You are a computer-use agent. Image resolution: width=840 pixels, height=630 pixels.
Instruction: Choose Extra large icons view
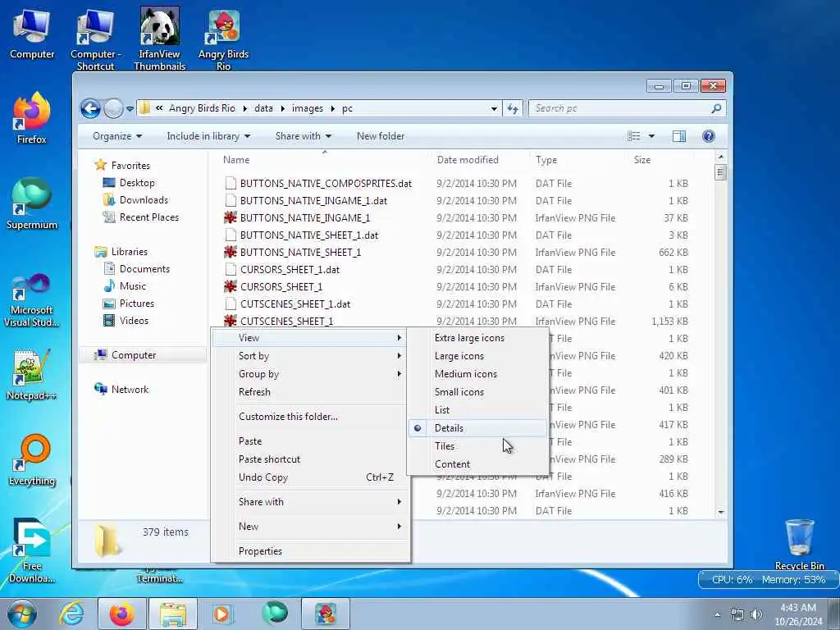point(477,338)
